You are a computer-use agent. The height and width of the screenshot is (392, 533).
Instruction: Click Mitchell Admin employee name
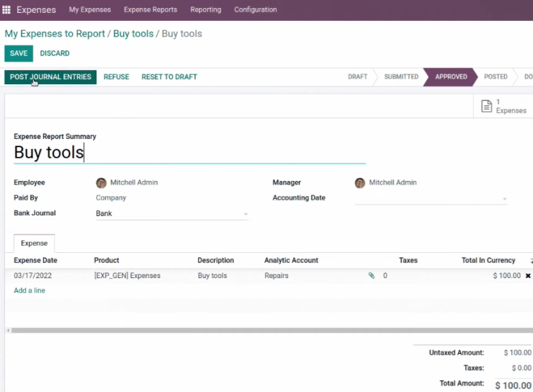click(x=134, y=182)
